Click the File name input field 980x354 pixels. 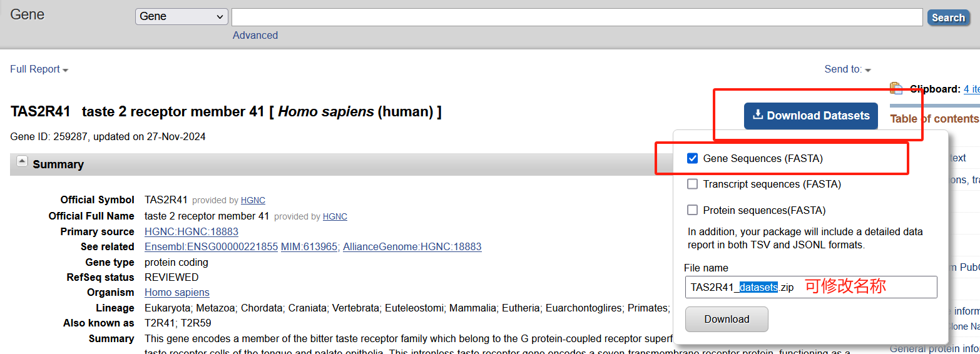(x=811, y=287)
